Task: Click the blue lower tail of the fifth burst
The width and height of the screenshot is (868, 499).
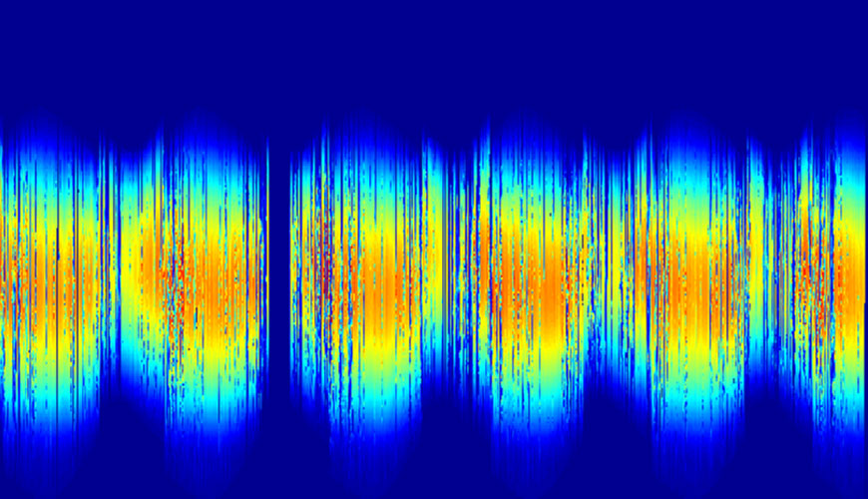Action: (x=688, y=439)
